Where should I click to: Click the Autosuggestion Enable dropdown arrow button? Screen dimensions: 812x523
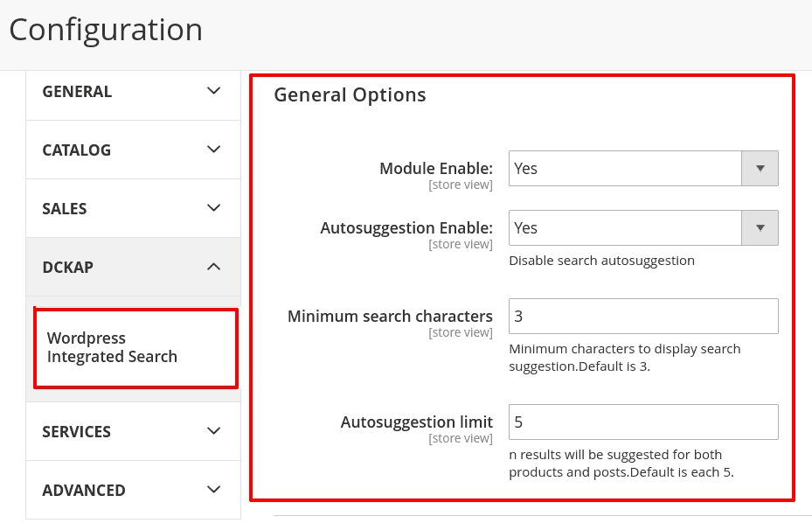pyautogui.click(x=760, y=228)
